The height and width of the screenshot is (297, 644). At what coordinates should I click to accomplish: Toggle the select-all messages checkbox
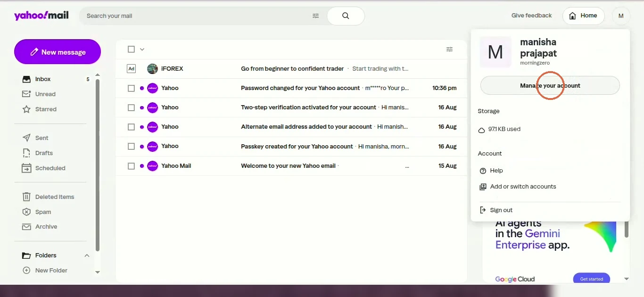(131, 49)
